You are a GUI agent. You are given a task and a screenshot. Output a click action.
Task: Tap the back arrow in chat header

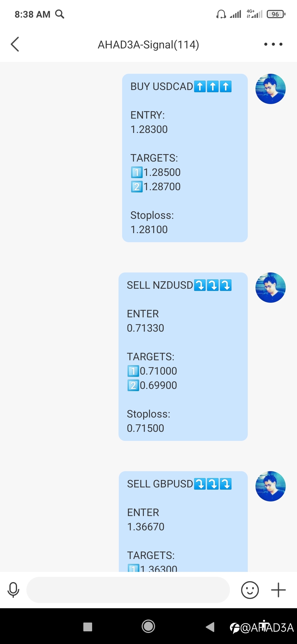(15, 44)
